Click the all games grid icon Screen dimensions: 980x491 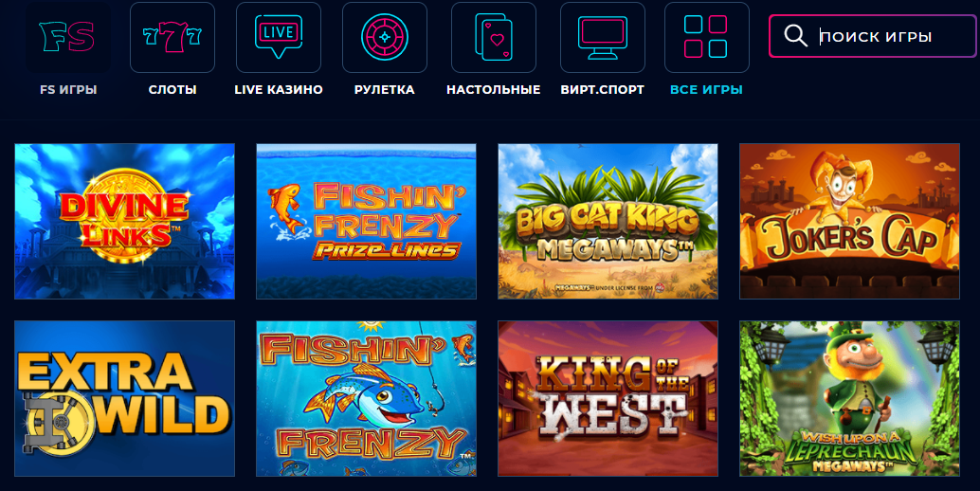tap(707, 38)
